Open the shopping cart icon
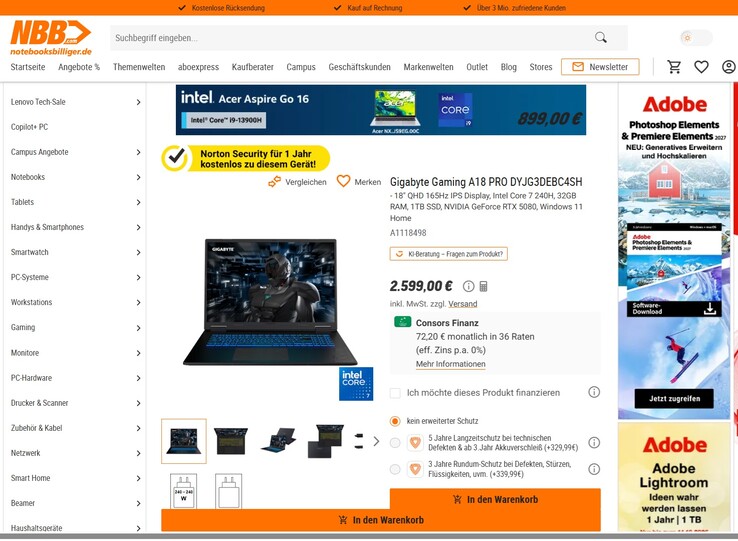 (674, 67)
